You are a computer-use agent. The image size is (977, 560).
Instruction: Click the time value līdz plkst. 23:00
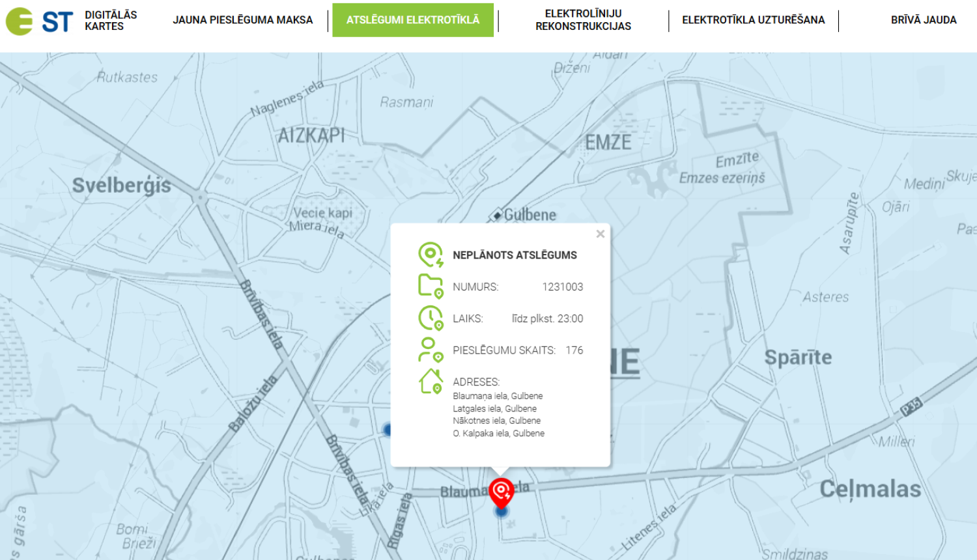coord(547,318)
